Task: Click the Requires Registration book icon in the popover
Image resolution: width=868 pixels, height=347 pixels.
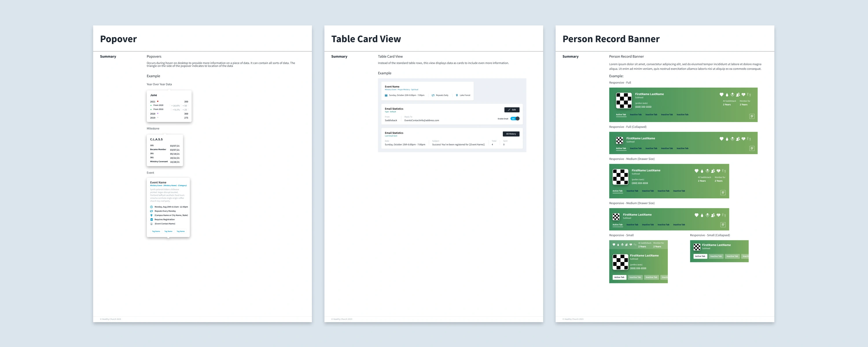Action: [152, 219]
